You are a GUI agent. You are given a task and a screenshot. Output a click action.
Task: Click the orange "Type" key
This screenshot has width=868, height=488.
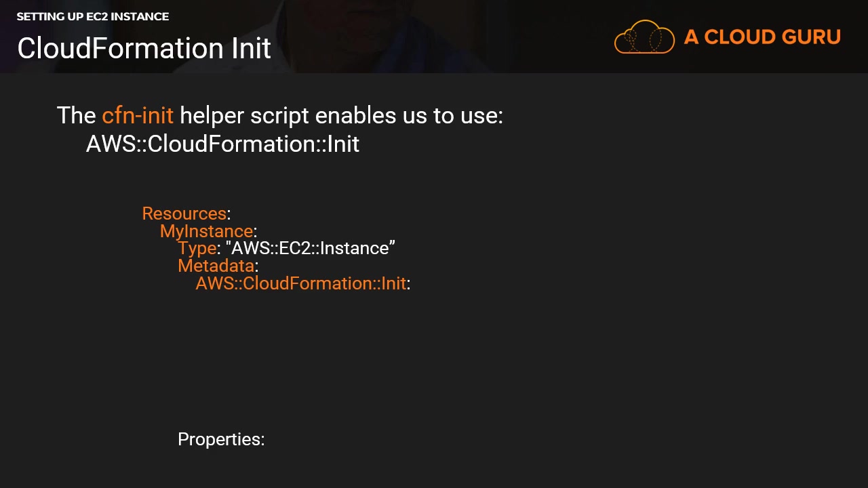[x=197, y=249]
